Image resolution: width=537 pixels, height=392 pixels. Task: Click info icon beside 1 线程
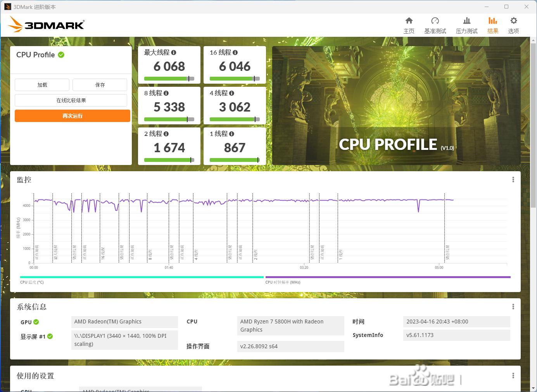click(231, 134)
